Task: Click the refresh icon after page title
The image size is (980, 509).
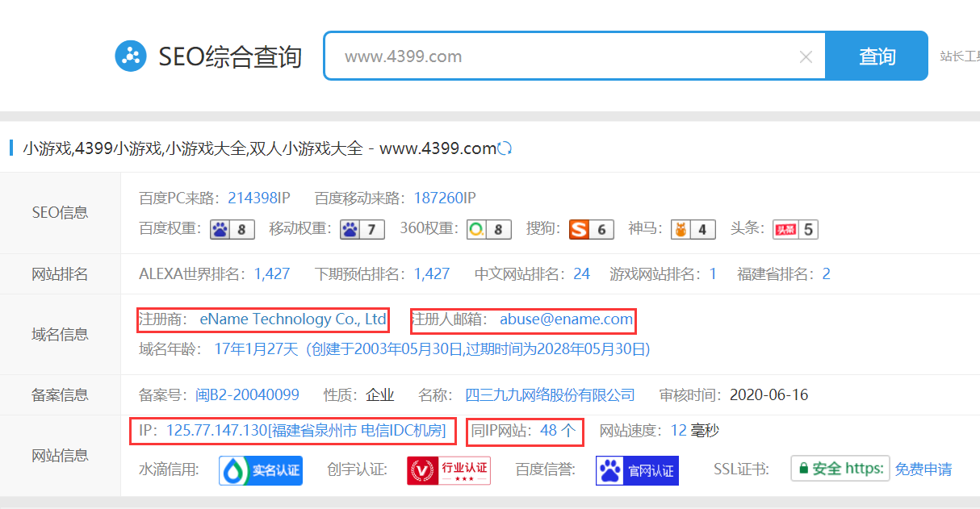Action: 505,148
